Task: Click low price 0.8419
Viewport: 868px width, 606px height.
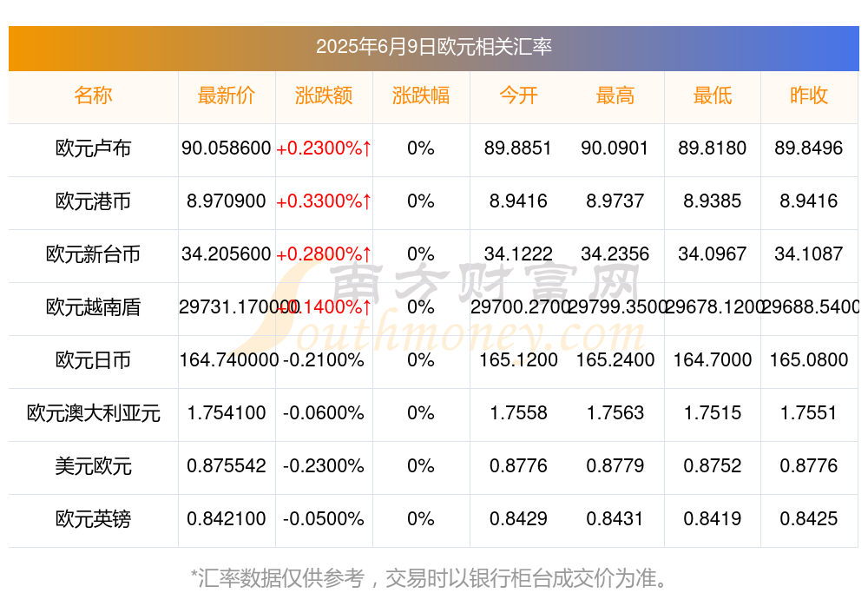Action: click(713, 519)
